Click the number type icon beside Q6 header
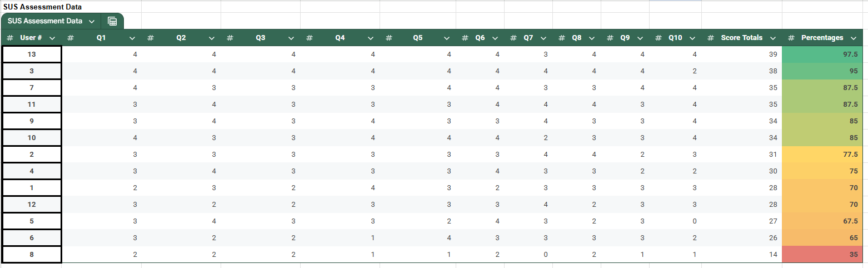Viewport: 868px width, 268px height. click(x=465, y=38)
